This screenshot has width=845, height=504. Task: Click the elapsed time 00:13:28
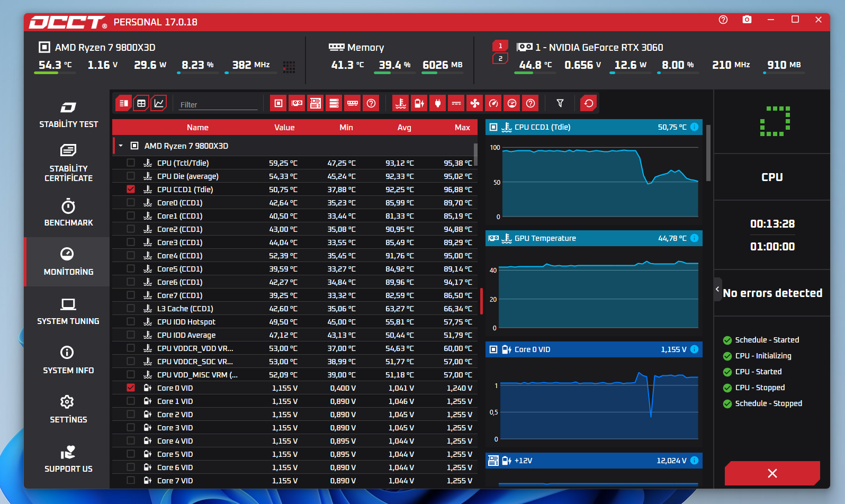(x=772, y=223)
